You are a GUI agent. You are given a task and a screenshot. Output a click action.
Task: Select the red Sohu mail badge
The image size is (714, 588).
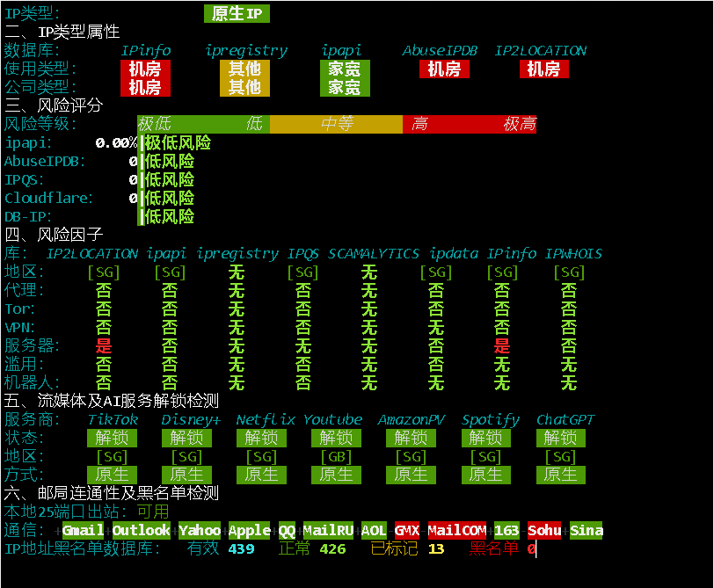click(543, 530)
